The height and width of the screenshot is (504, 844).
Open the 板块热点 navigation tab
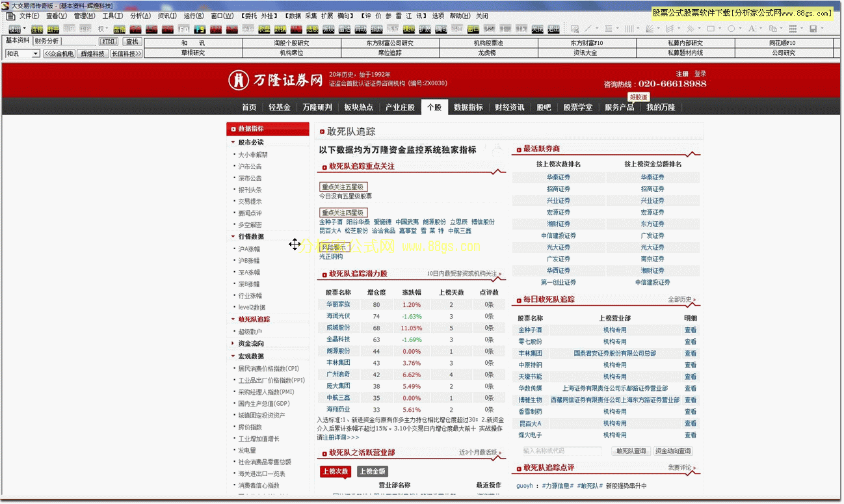[x=358, y=107]
